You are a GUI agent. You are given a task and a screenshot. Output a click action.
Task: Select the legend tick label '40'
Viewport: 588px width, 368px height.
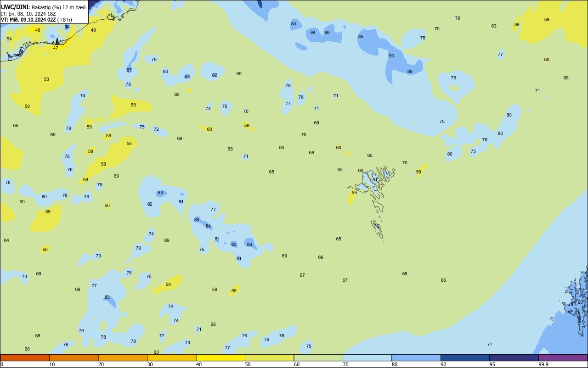pos(199,364)
